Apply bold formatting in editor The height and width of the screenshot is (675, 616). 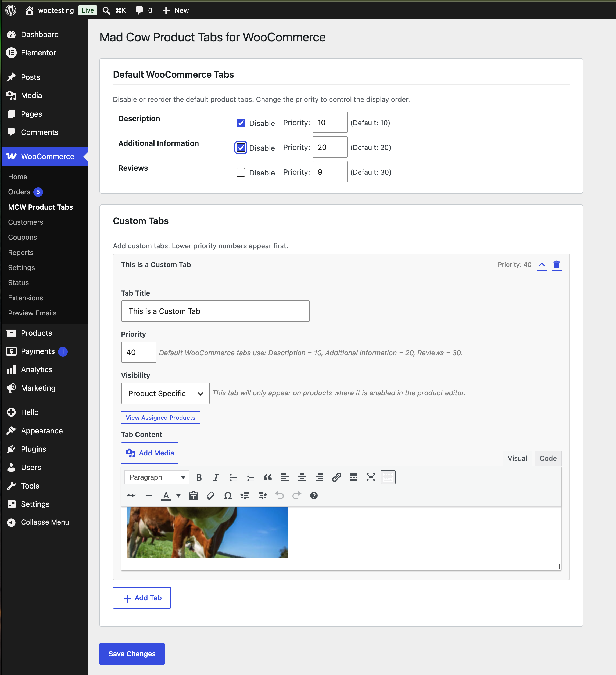coord(199,477)
